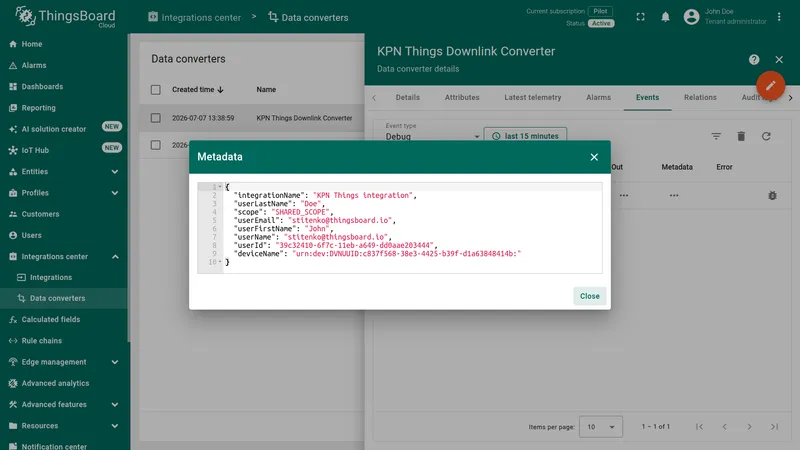Switch to the Latest telemetry tab
The width and height of the screenshot is (800, 450).
pyautogui.click(x=533, y=97)
